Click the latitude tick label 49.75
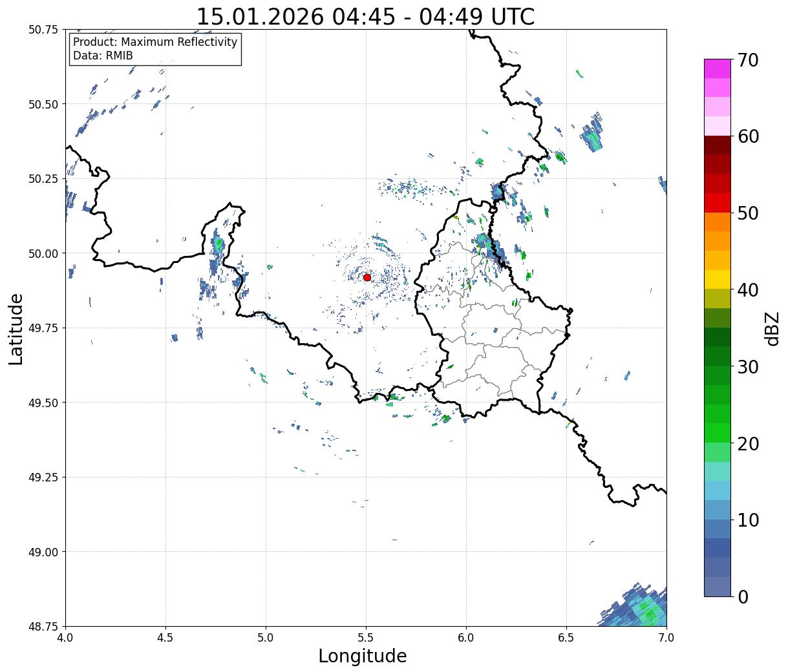Image resolution: width=788 pixels, height=672 pixels. (x=43, y=328)
